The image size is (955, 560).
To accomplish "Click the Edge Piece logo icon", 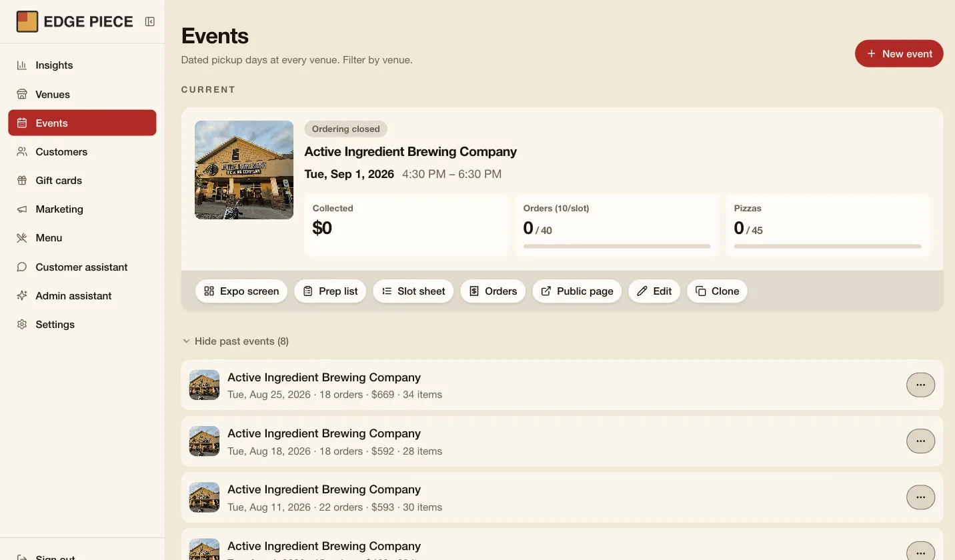I will click(x=27, y=21).
